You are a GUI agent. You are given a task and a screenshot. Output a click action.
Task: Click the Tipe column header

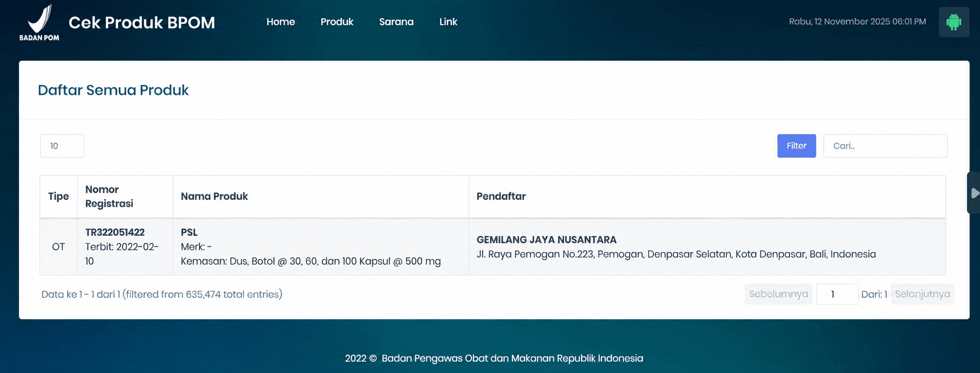pos(58,197)
